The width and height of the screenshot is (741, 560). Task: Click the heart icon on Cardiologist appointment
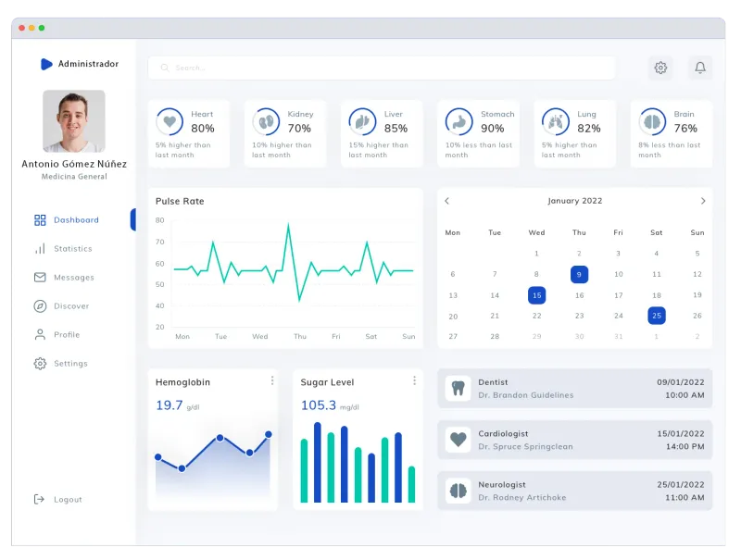[458, 440]
